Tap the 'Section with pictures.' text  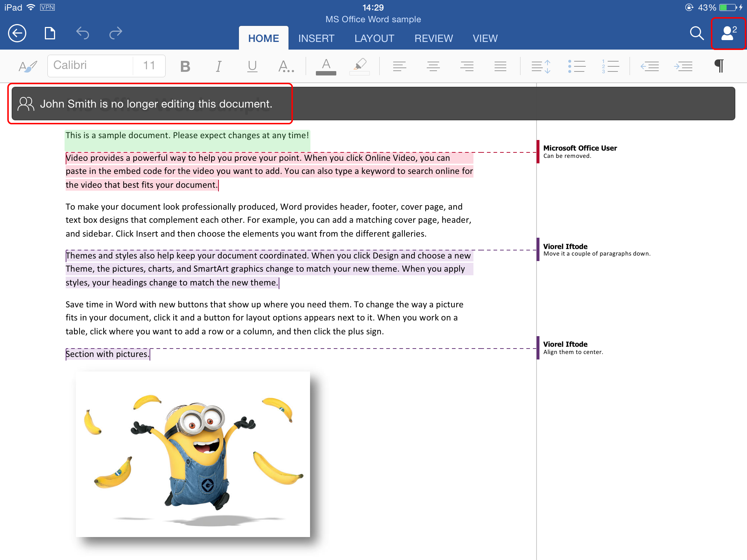tap(108, 354)
